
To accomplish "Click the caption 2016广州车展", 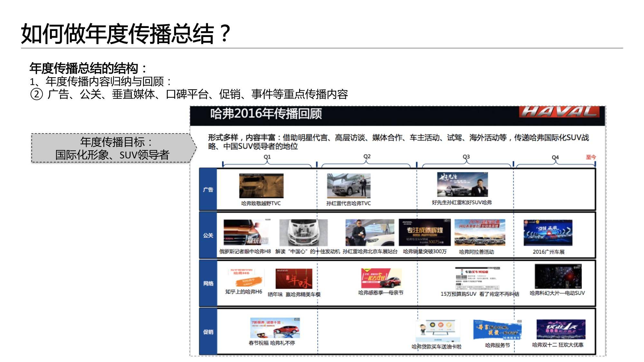I will pyautogui.click(x=548, y=252).
